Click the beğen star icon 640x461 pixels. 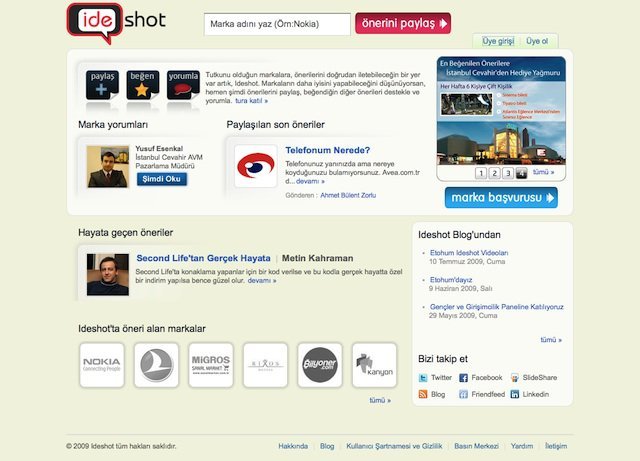[x=142, y=85]
